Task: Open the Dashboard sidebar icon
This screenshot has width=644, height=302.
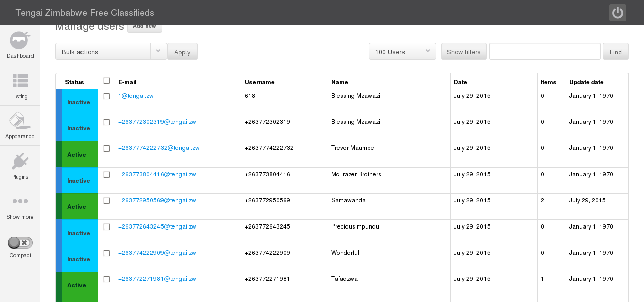Action: (20, 40)
